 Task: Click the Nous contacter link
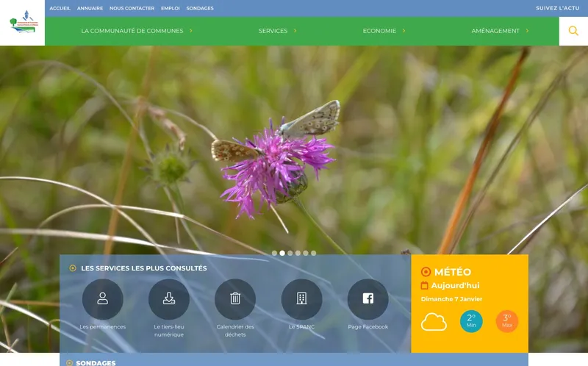pos(132,8)
